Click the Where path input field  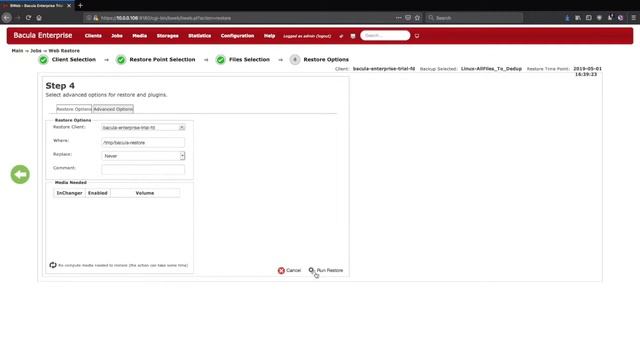tap(143, 142)
